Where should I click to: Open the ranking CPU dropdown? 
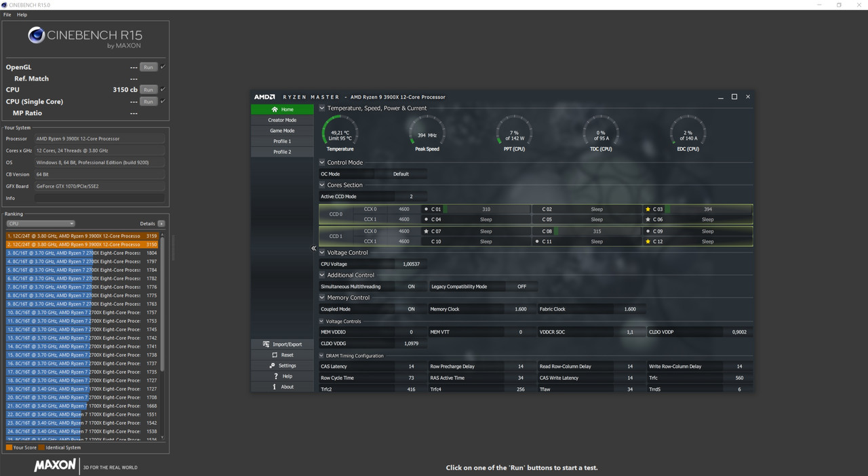tap(41, 223)
